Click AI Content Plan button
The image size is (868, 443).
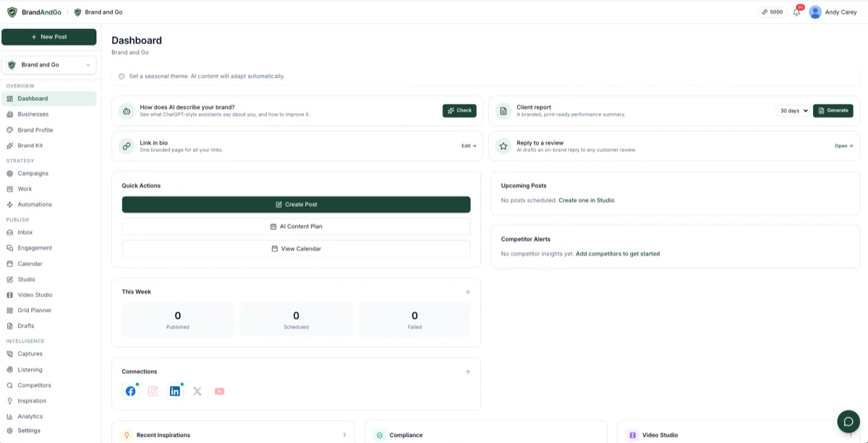point(297,227)
